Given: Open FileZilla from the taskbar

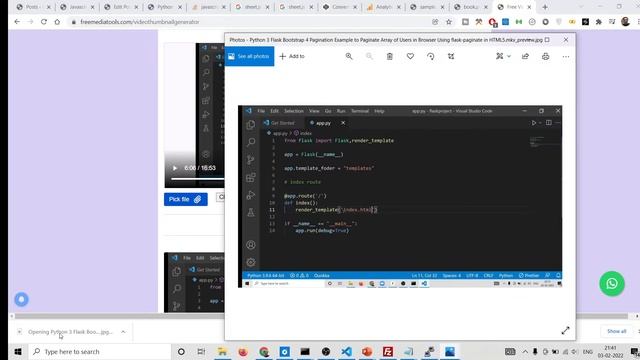Looking at the screenshot, I should (388, 351).
